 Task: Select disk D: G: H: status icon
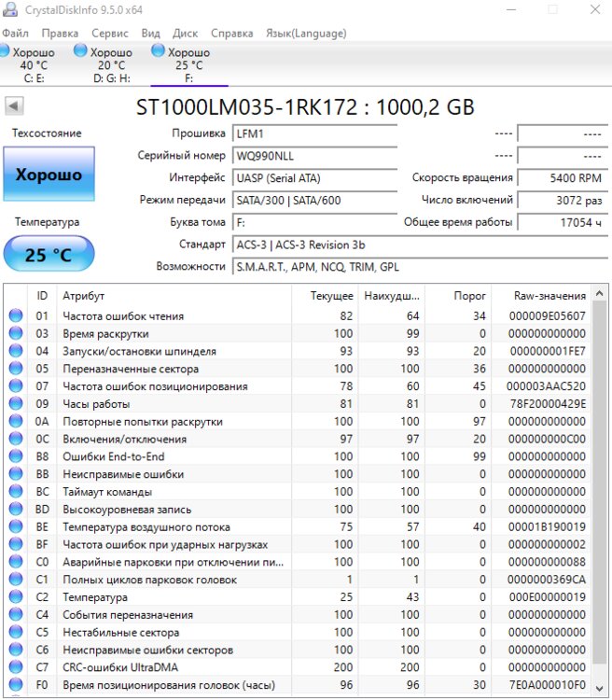coord(82,52)
